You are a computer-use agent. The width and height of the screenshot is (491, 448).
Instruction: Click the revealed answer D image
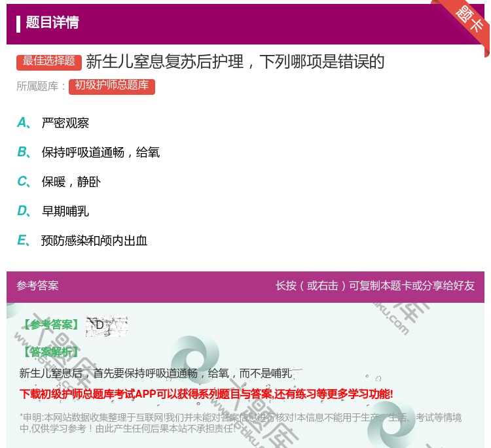pyautogui.click(x=106, y=326)
